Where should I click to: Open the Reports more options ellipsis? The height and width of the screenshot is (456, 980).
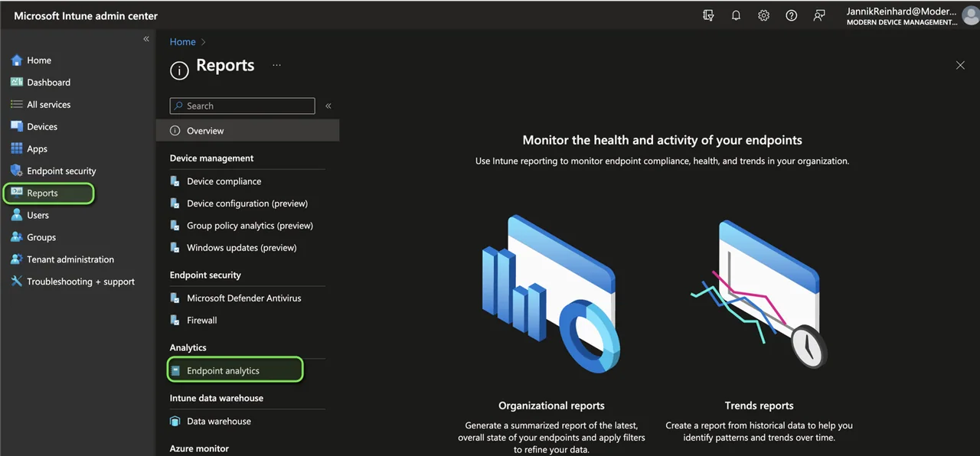coord(276,66)
